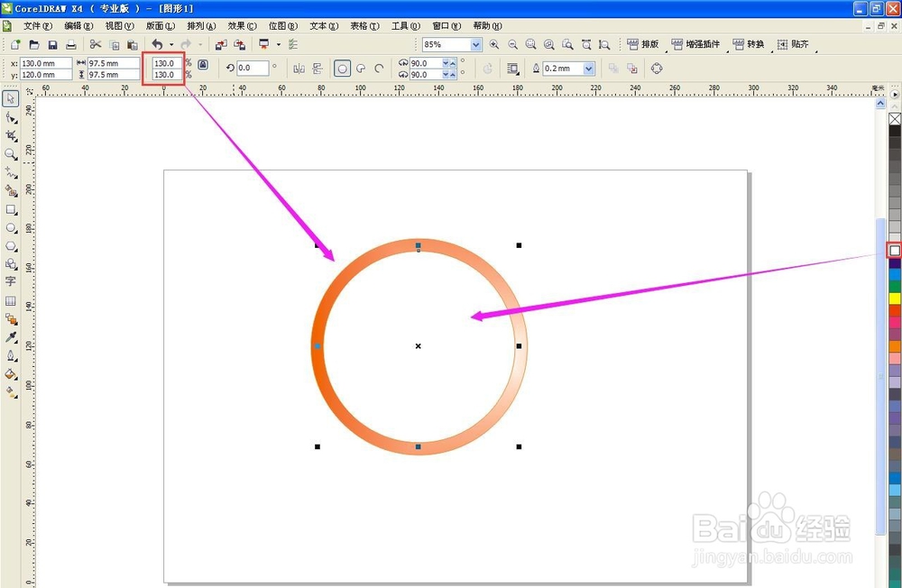Open the 效果(C) menu
This screenshot has height=588, width=902.
tap(242, 26)
